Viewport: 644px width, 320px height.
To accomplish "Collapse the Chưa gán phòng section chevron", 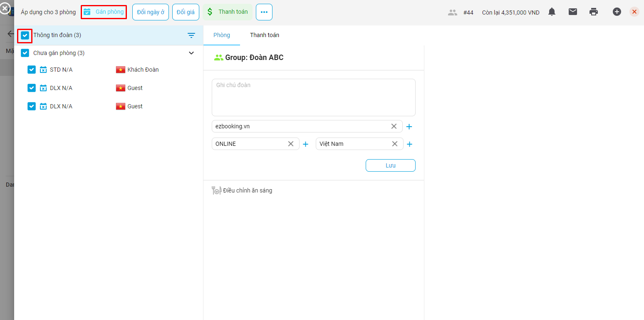I will pyautogui.click(x=191, y=53).
